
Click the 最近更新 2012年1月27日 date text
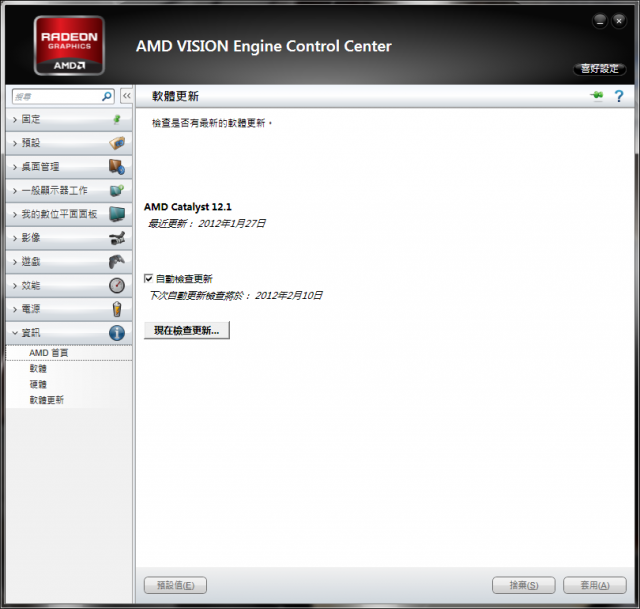click(x=207, y=223)
